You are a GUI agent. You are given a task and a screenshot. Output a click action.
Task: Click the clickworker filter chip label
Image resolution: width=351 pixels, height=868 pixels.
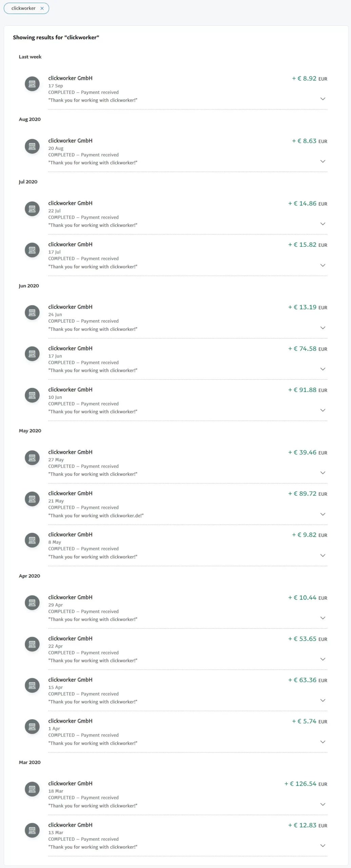pyautogui.click(x=23, y=8)
